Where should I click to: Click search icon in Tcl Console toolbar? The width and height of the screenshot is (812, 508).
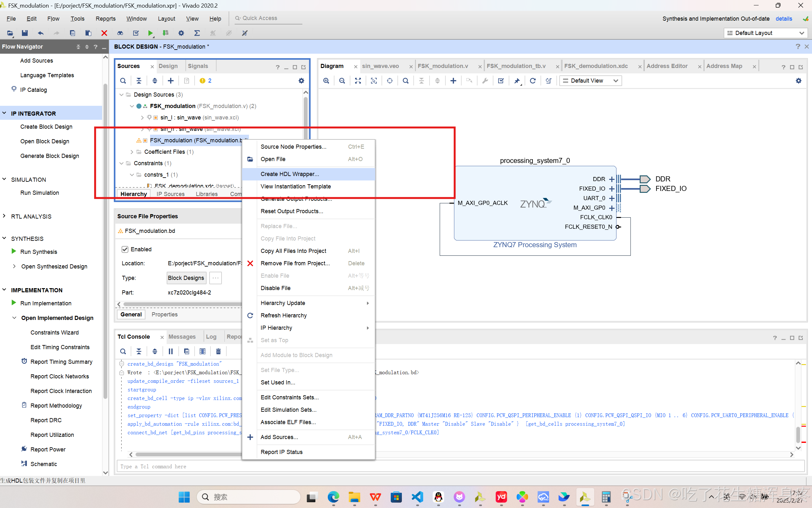pos(123,351)
